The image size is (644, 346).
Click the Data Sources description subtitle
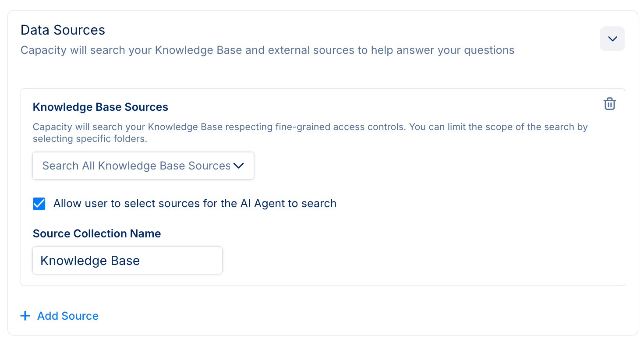pos(267,50)
